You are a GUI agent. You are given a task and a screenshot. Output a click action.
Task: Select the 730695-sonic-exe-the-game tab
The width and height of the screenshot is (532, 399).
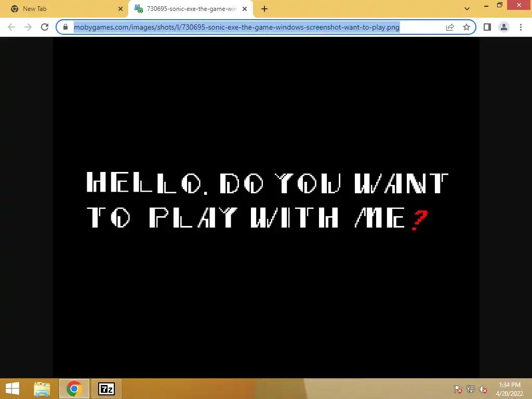[x=191, y=9]
